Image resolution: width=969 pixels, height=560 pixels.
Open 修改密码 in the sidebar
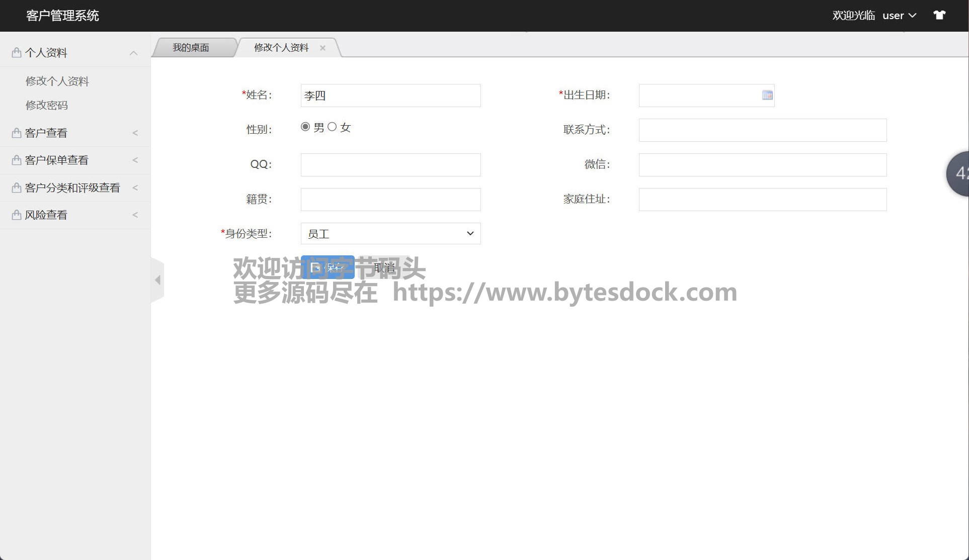tap(47, 105)
